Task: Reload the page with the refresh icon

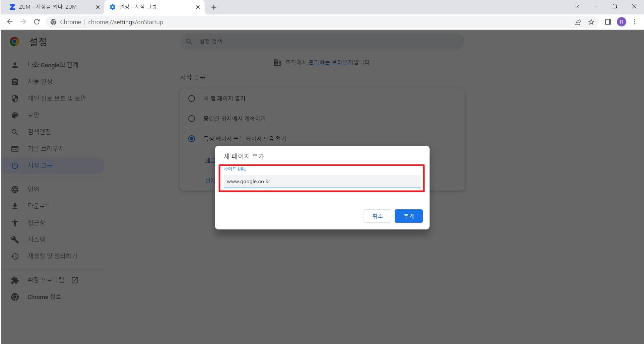Action: [x=37, y=22]
